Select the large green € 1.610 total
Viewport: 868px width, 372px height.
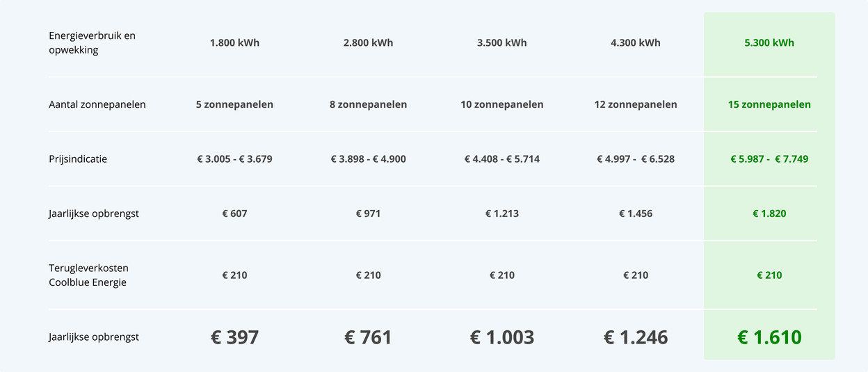pos(769,337)
